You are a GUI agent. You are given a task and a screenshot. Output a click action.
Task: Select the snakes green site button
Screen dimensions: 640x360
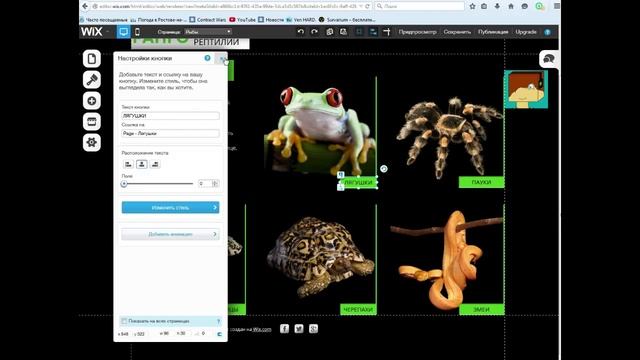[x=482, y=309]
